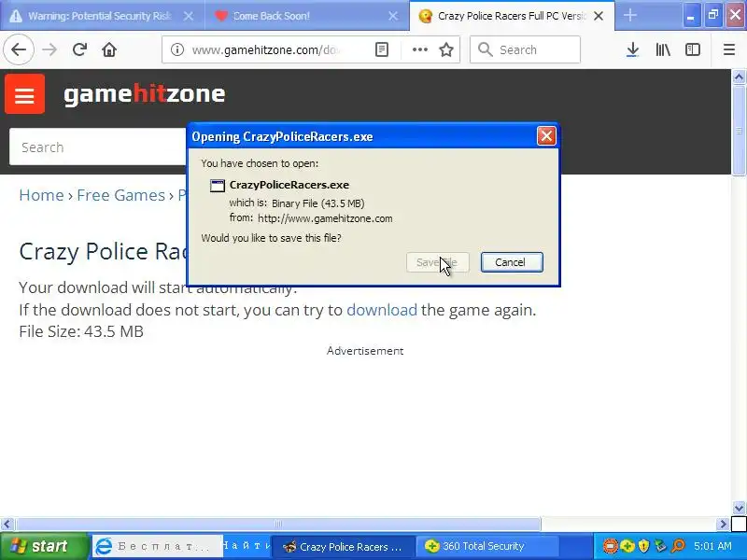Minimize the Firefox window
The width and height of the screenshot is (747, 560).
point(690,15)
